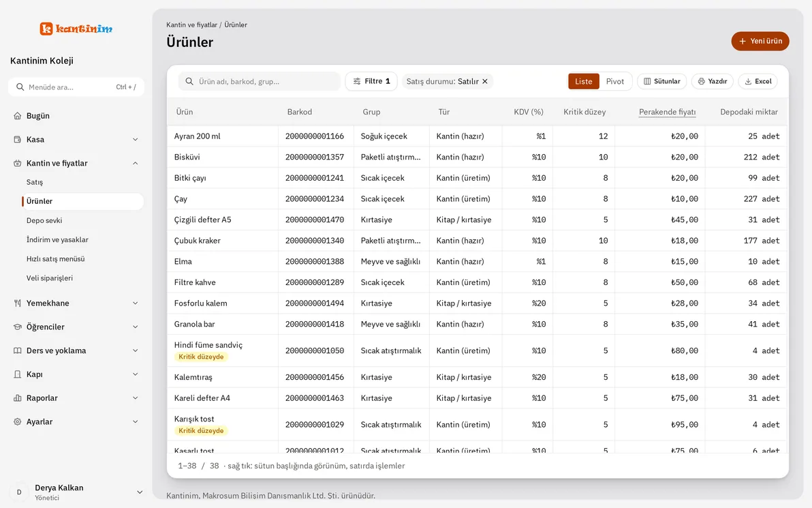Click the Ders ve yoklama book icon
812x508 pixels.
[18, 351]
